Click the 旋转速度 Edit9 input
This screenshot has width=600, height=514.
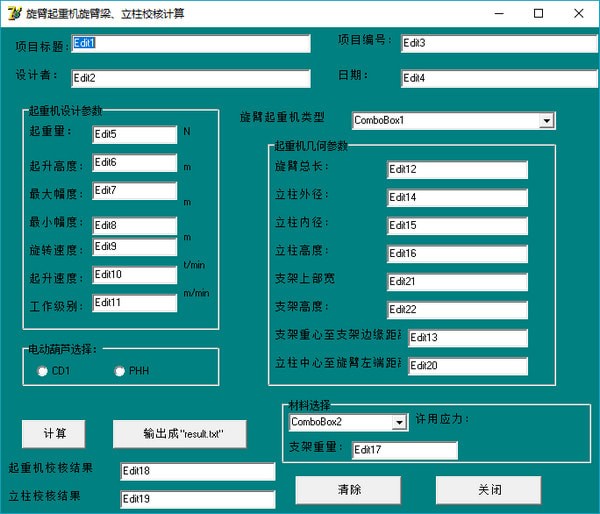click(135, 246)
